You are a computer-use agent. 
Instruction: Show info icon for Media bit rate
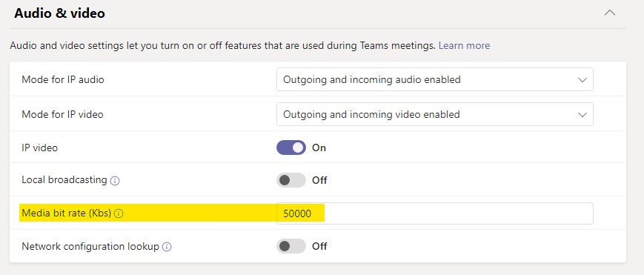click(x=119, y=213)
